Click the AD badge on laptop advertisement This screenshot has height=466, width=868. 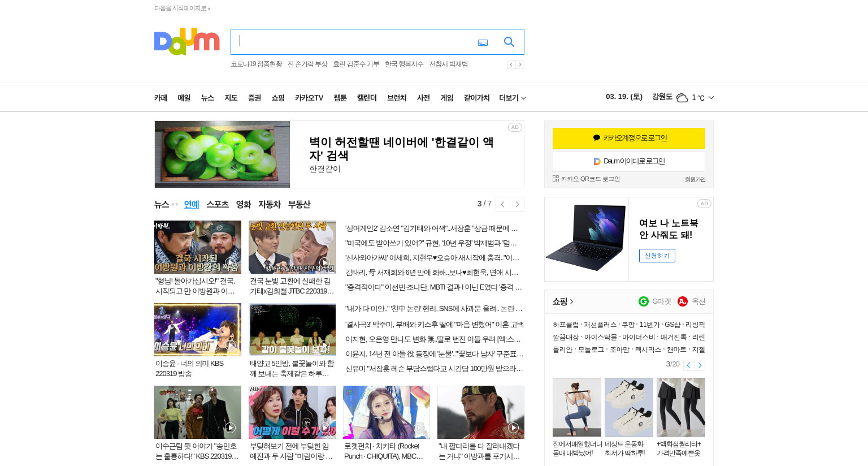click(704, 204)
